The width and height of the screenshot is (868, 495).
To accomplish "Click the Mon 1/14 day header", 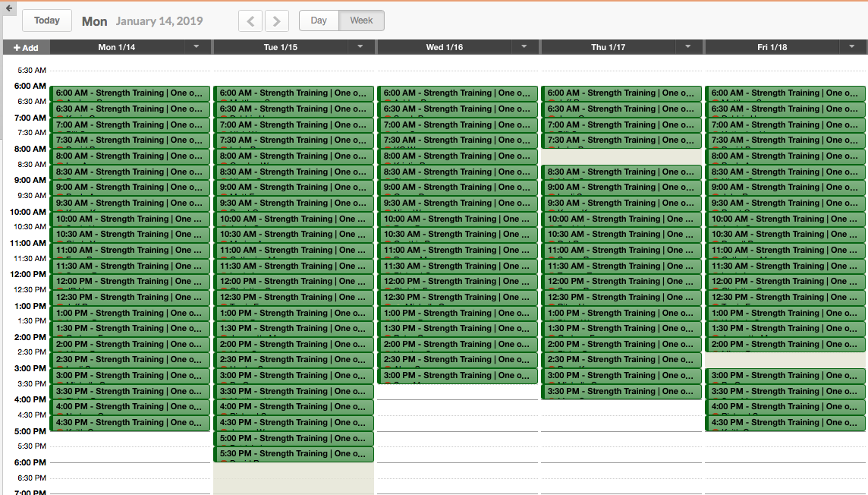I will coord(117,47).
